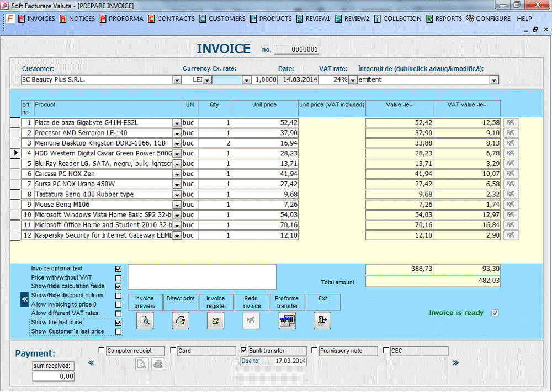Image resolution: width=552 pixels, height=392 pixels.
Task: Delete the Mouse Benq M106 row
Action: (511, 204)
